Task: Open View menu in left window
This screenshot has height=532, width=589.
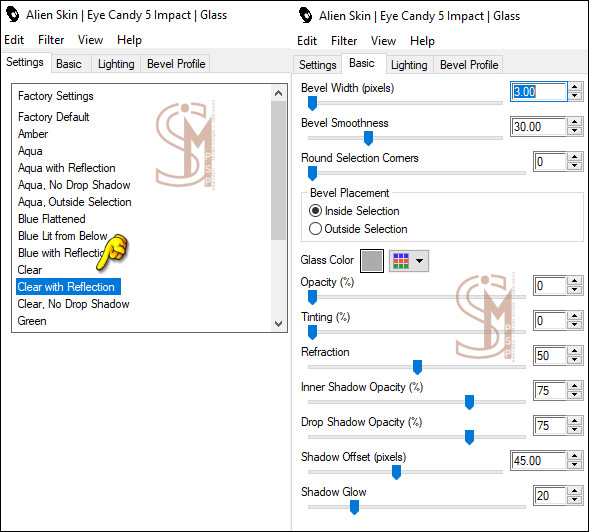Action: (x=90, y=40)
